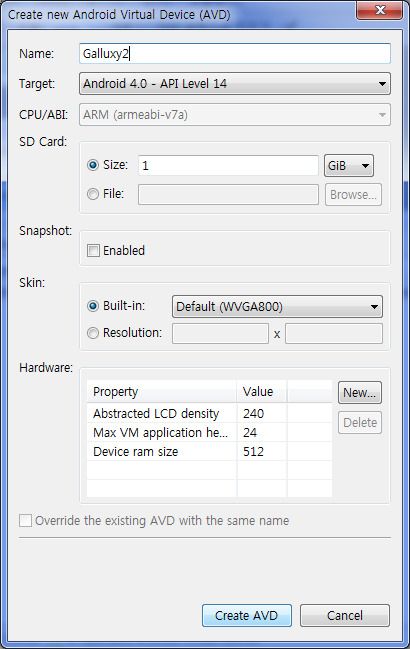This screenshot has width=410, height=649.
Task: Click the Delete hardware button
Action: [360, 423]
